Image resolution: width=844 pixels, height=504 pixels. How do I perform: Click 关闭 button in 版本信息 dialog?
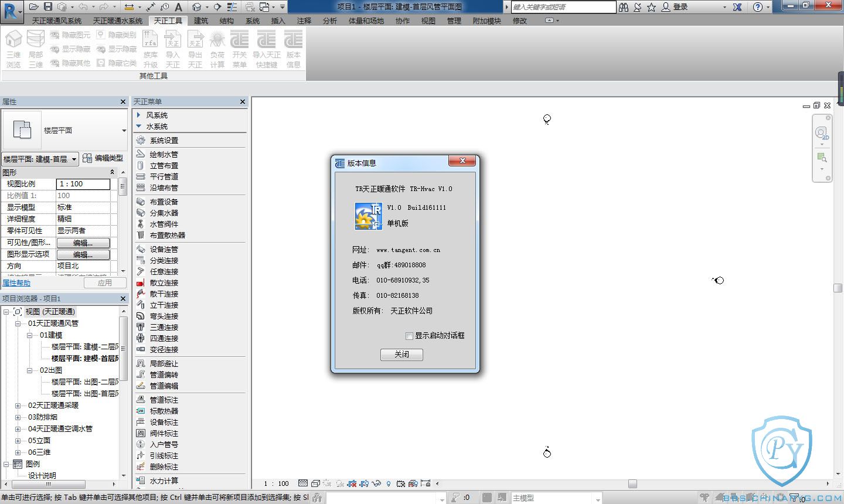(401, 355)
